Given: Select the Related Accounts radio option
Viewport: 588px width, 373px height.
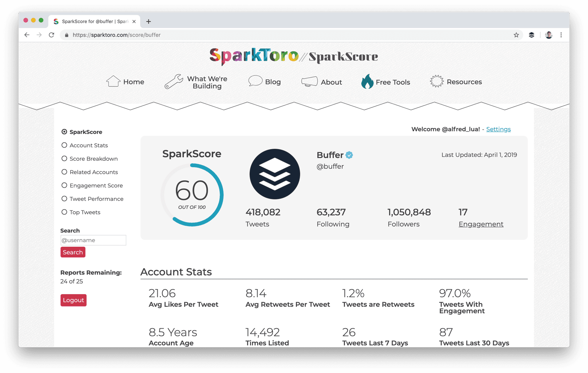Looking at the screenshot, I should [64, 172].
